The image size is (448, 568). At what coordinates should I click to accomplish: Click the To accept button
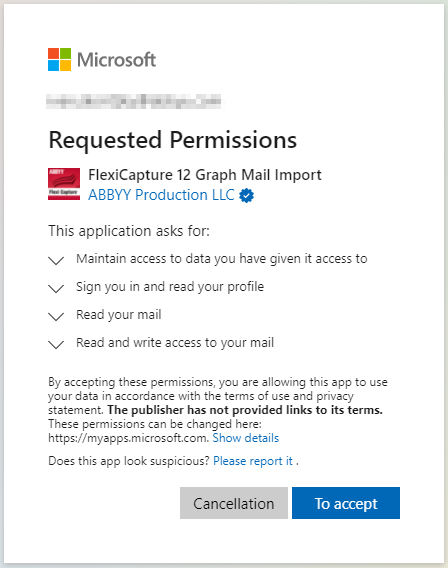tap(346, 503)
